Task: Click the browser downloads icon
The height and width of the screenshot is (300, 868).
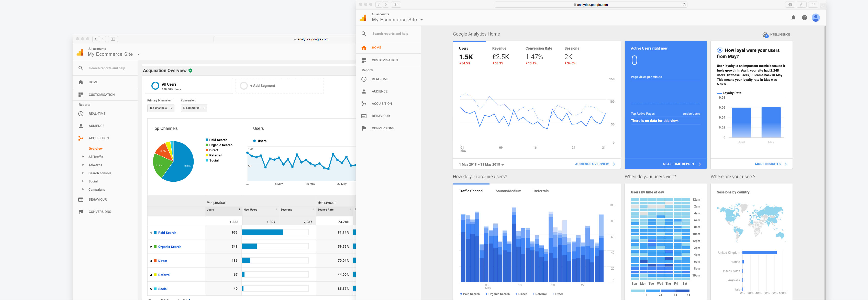Action: pyautogui.click(x=790, y=4)
